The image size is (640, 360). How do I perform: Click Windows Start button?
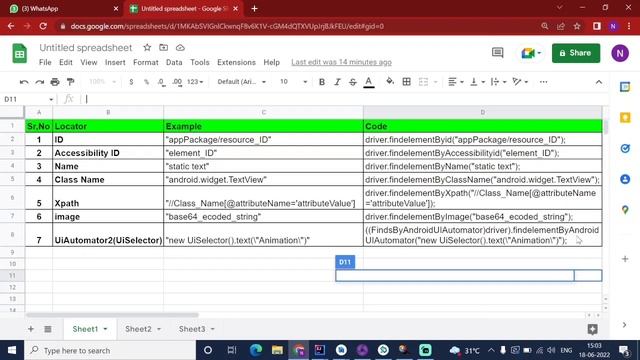click(x=12, y=350)
